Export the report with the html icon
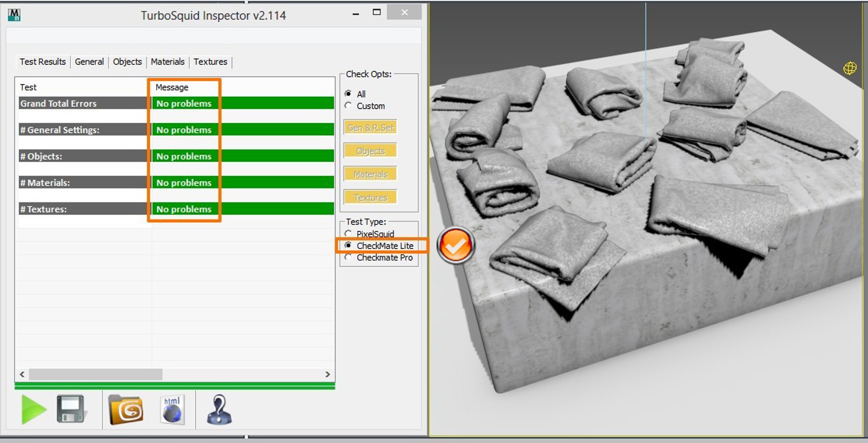 [x=172, y=410]
